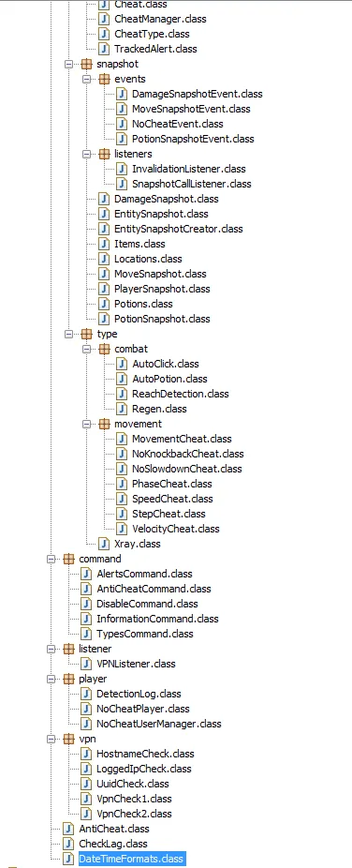Click class icon beside InvalidationListener.class
Viewport: 352px width, 868px height.
(x=122, y=169)
